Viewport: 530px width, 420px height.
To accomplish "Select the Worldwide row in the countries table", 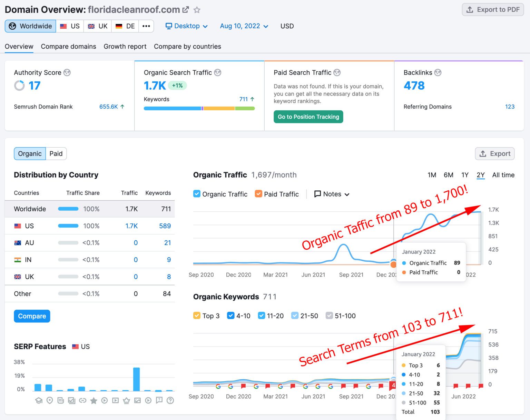I will (x=90, y=209).
